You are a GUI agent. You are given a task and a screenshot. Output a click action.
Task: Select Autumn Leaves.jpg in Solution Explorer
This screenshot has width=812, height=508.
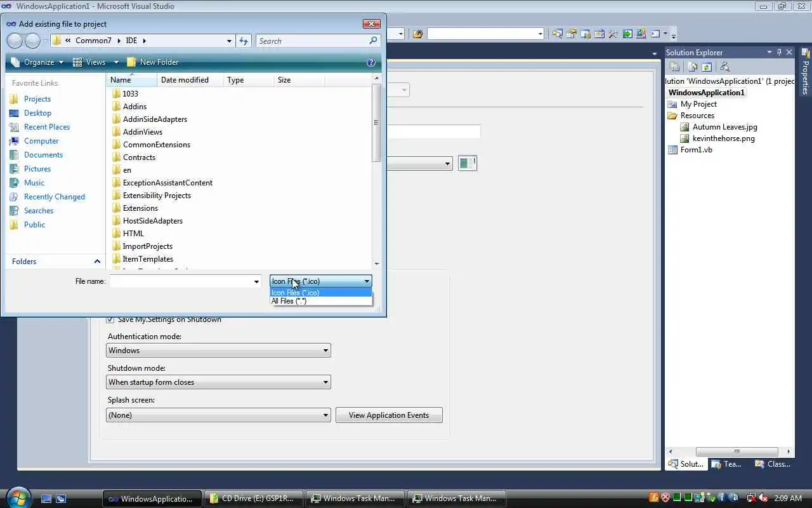pyautogui.click(x=724, y=127)
